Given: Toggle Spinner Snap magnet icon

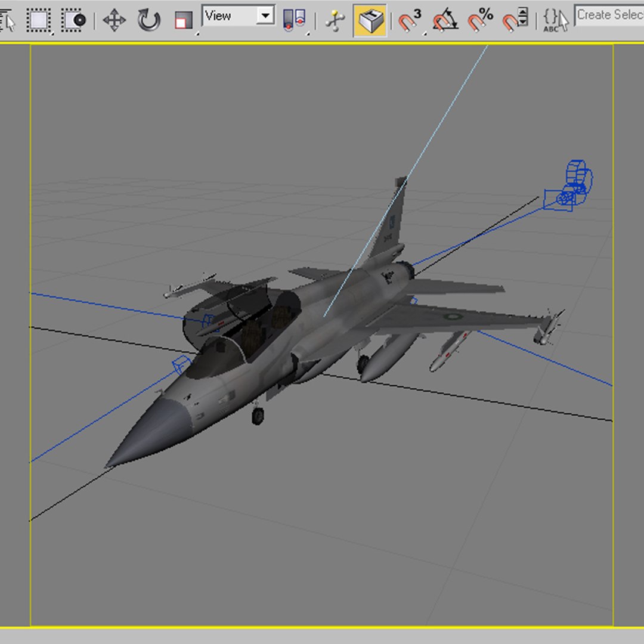Looking at the screenshot, I should point(515,20).
